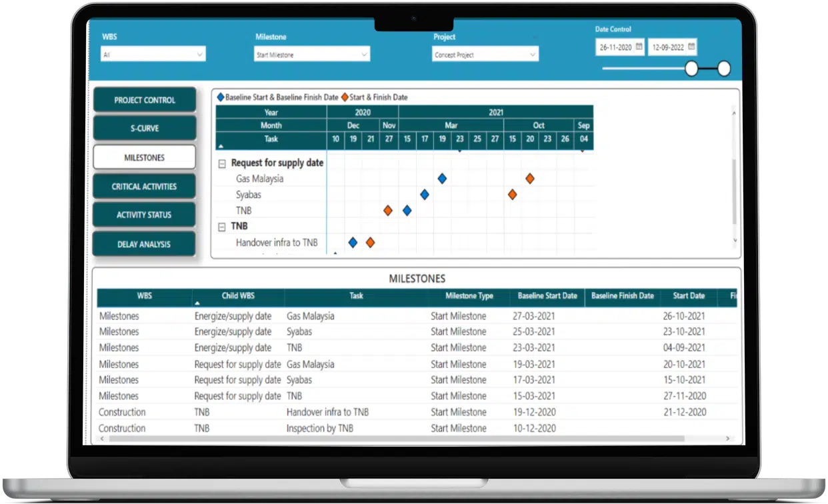
Task: Click Syabas blue baseline diamond marker
Action: [x=425, y=195]
